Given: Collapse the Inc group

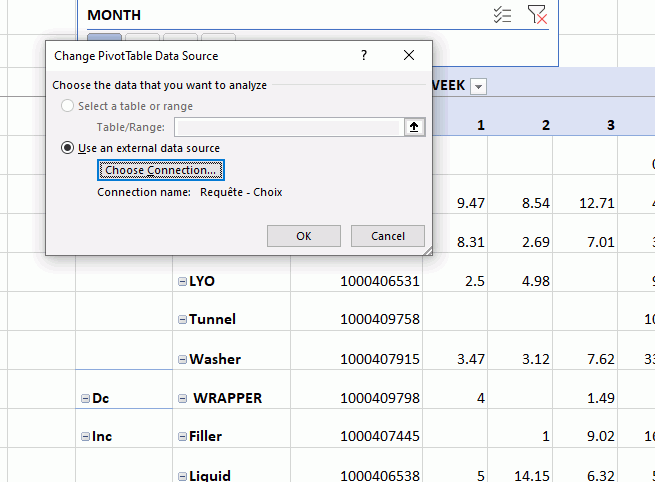Looking at the screenshot, I should [85, 437].
